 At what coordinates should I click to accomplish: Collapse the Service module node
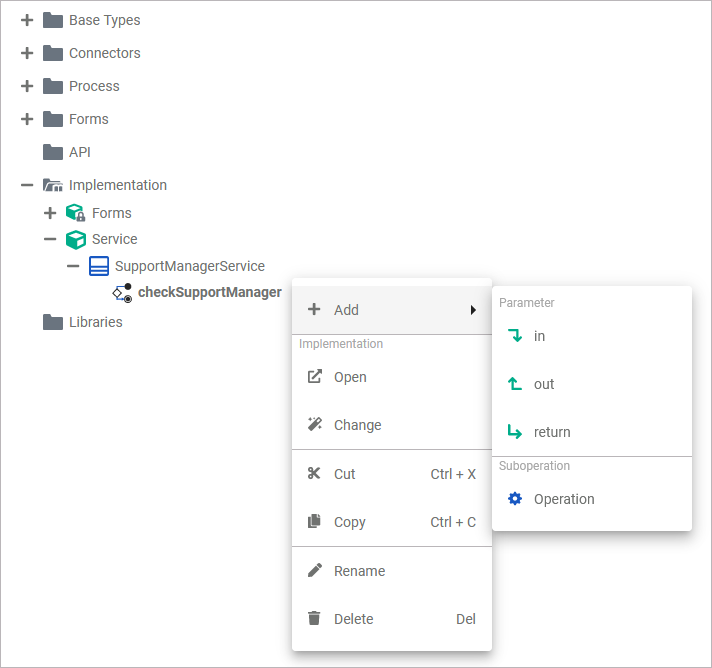pos(50,239)
